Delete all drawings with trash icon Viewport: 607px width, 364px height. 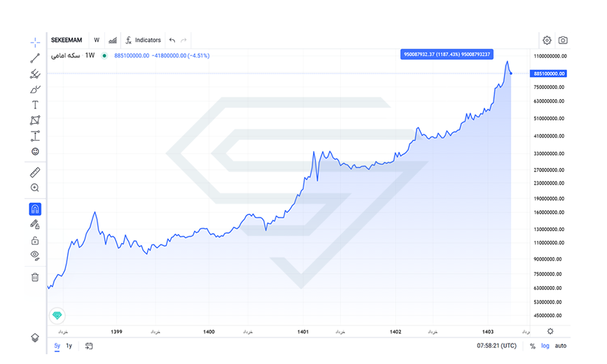(35, 277)
